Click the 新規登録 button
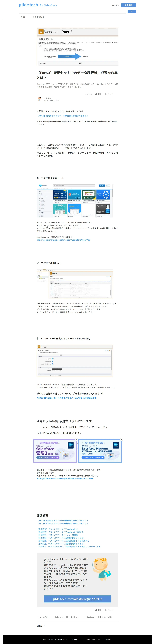 click(x=128, y=5)
